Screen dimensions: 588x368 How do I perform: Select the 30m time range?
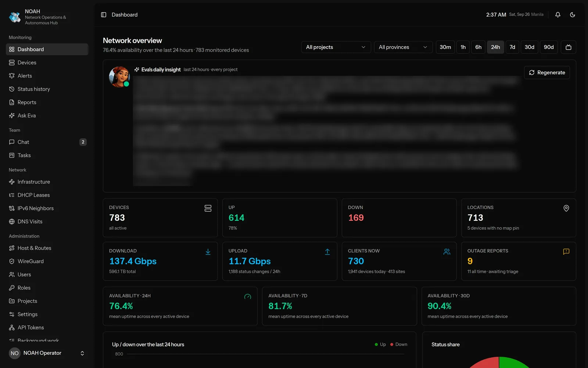click(445, 47)
